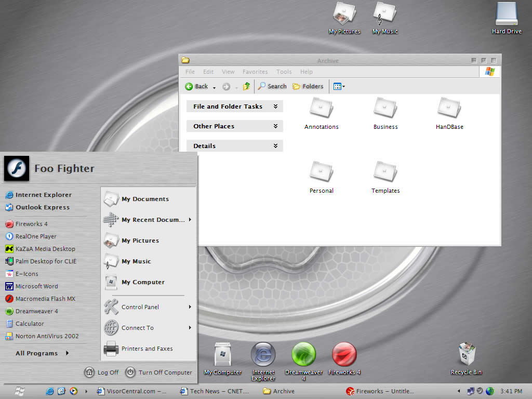532x399 pixels.
Task: Open the Dreamweaver 4 desktop icon
Action: point(304,355)
